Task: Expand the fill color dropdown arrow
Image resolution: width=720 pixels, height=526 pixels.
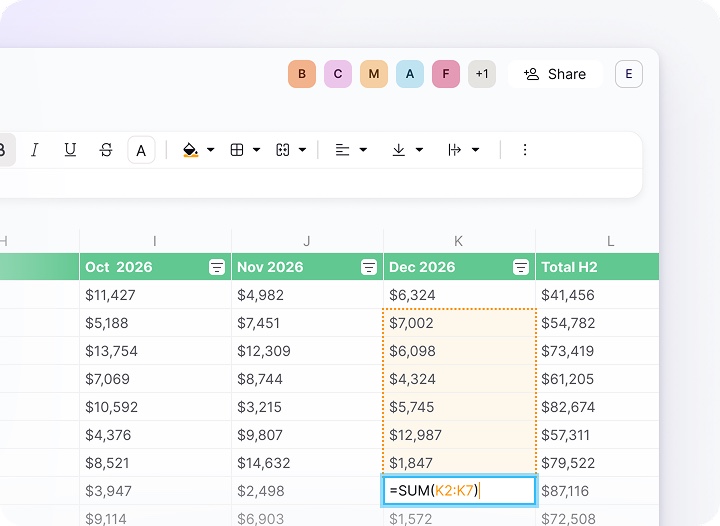Action: click(211, 150)
